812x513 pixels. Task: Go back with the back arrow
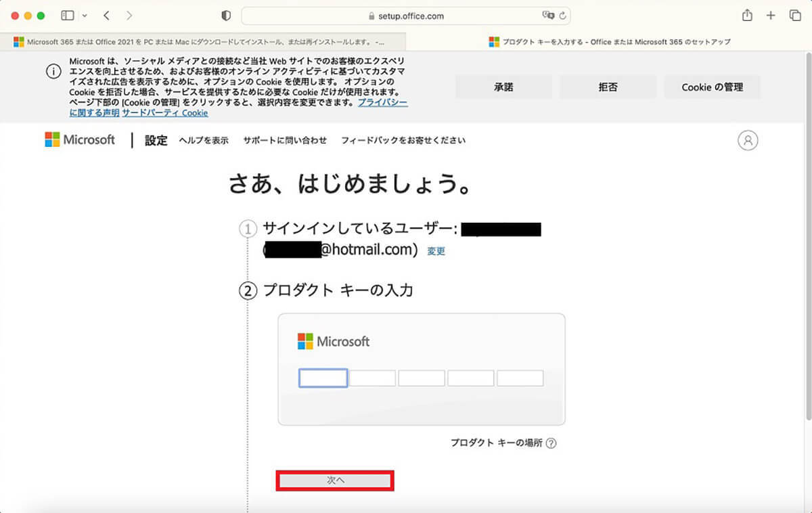(x=106, y=16)
